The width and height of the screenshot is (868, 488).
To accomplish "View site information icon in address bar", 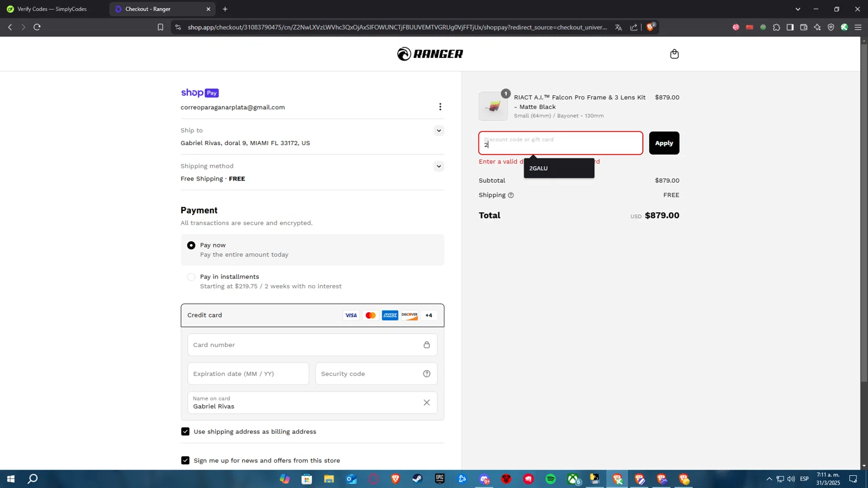I will pos(178,27).
